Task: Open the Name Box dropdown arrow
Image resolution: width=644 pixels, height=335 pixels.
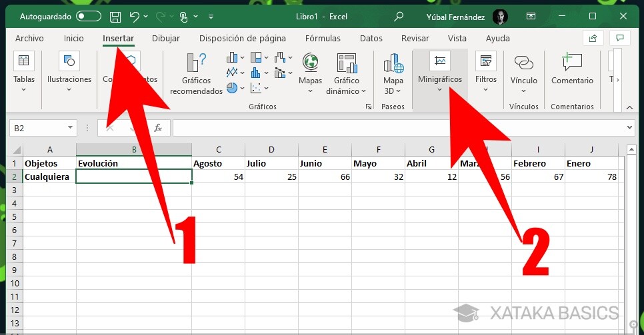Action: tap(70, 128)
